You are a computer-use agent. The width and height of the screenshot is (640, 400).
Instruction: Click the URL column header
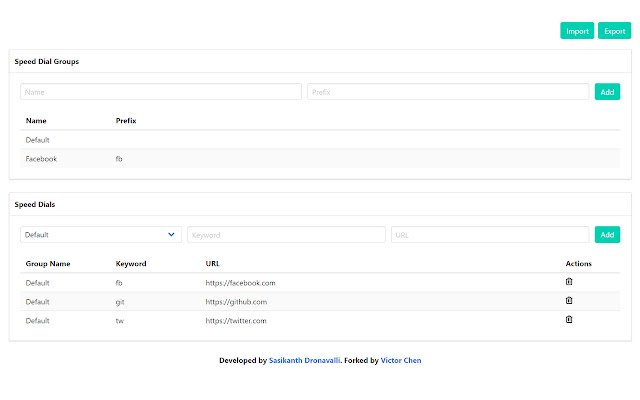tap(212, 264)
